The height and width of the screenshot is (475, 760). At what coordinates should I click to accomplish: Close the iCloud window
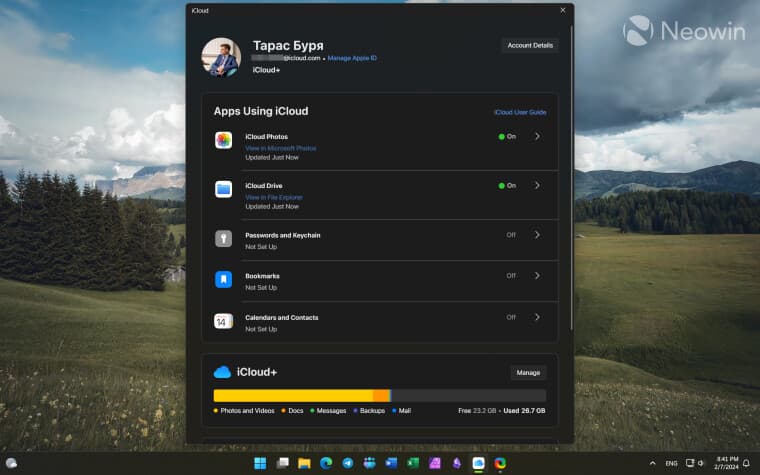(563, 10)
